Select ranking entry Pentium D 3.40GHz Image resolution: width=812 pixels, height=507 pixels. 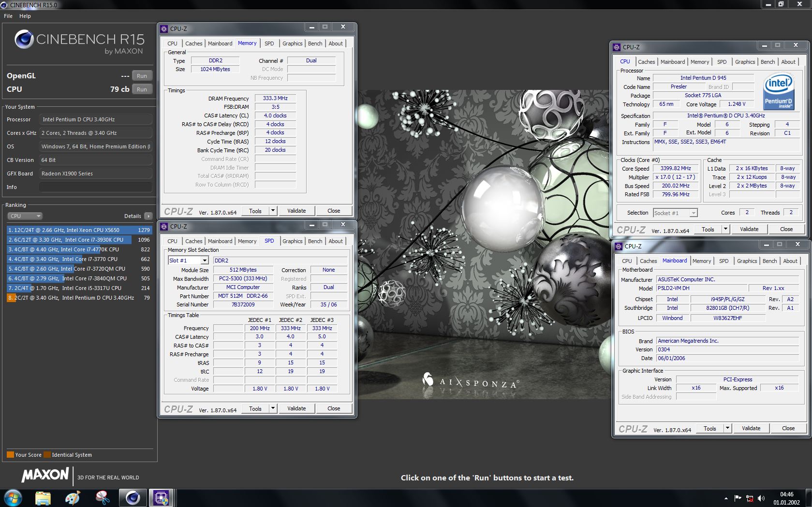(x=79, y=298)
